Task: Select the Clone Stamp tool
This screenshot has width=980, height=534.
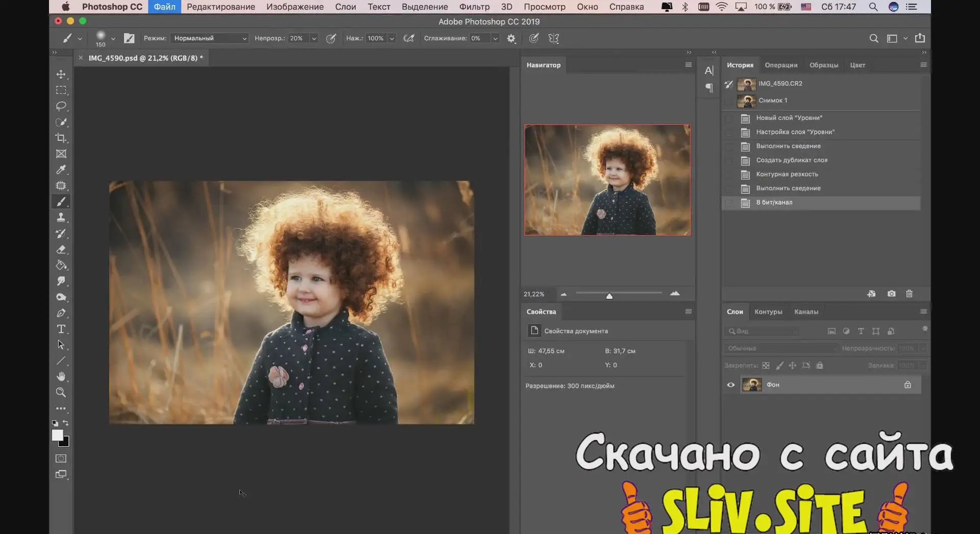Action: point(61,217)
